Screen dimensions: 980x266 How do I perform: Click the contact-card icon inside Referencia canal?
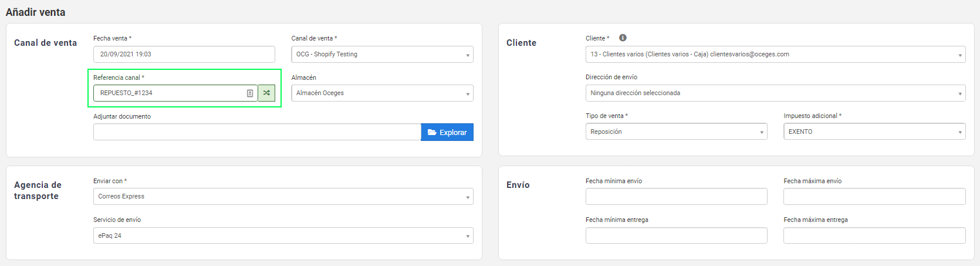click(250, 93)
